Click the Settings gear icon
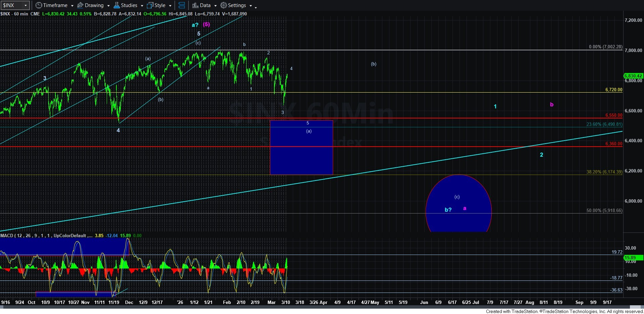The height and width of the screenshot is (314, 644). 223,5
